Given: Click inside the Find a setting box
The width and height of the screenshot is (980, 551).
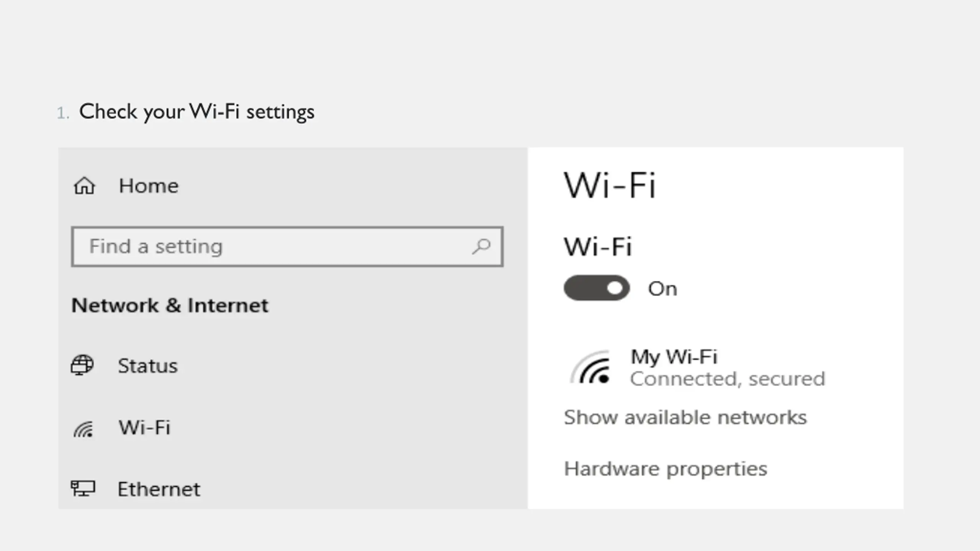Looking at the screenshot, I should [x=287, y=246].
